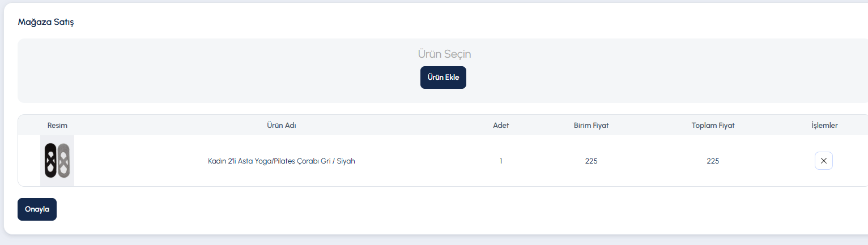Open the Kadın 2'li Asta Yoga/Pilates Çorabı product name
Image resolution: width=868 pixels, height=245 pixels.
point(282,161)
